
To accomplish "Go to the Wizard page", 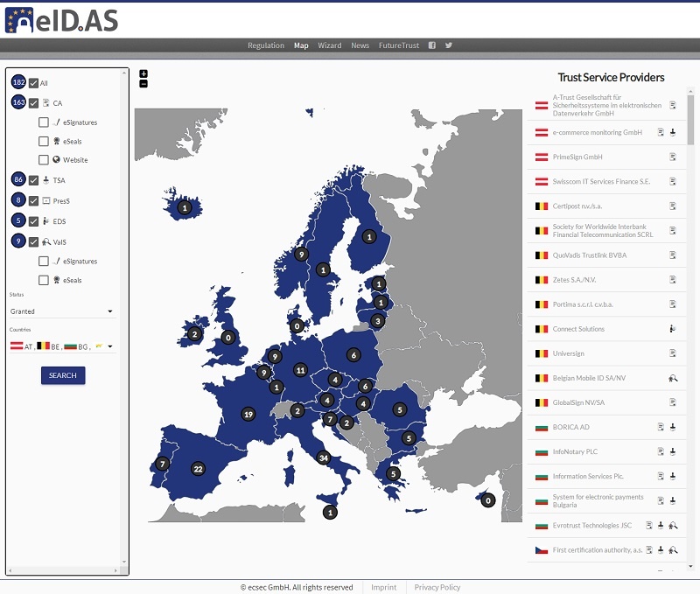I will pyautogui.click(x=330, y=45).
